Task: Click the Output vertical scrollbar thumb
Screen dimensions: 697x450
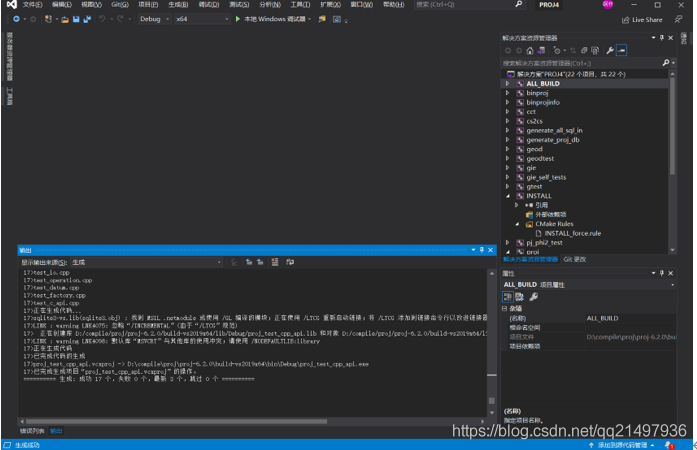Action: [492, 401]
